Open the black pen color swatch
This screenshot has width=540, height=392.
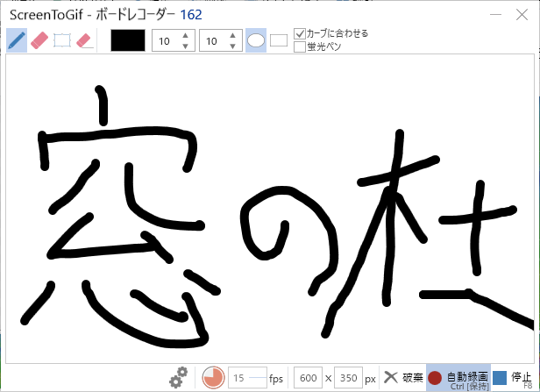(128, 40)
